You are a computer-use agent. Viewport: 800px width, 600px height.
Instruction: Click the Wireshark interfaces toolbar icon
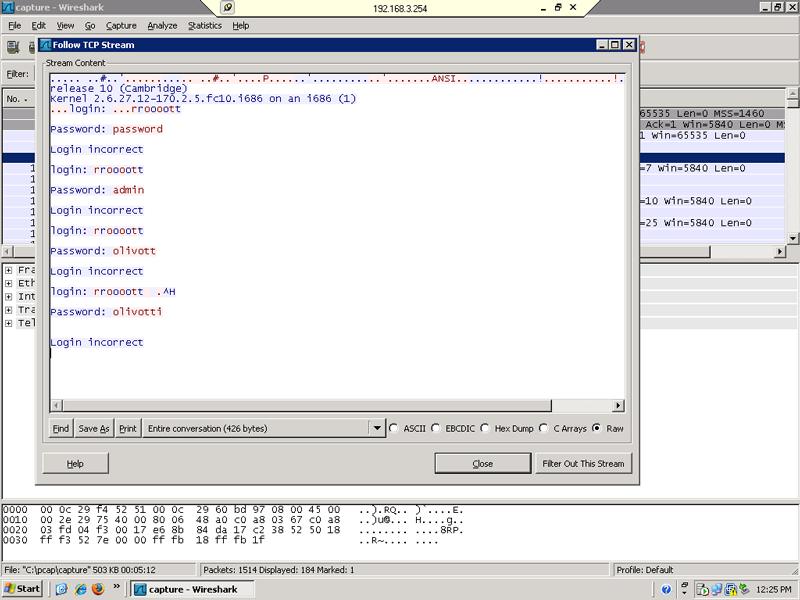13,47
